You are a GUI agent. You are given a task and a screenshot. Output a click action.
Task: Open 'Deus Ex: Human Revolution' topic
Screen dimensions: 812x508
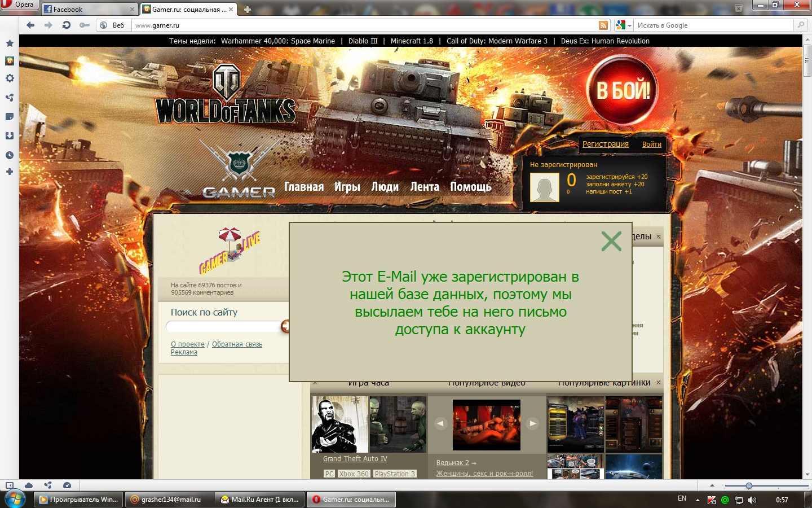coord(605,41)
